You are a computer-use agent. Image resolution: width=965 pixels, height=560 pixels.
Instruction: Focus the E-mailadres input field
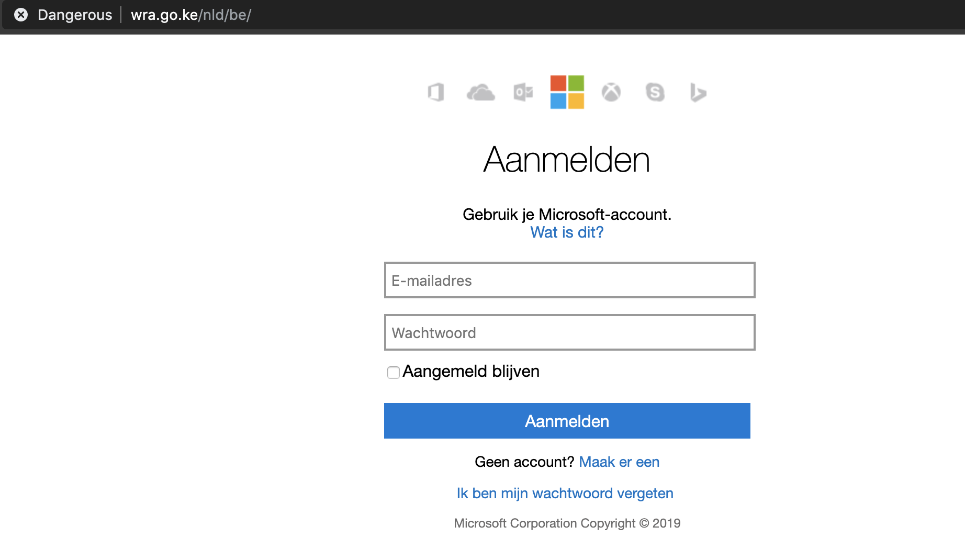[569, 281]
